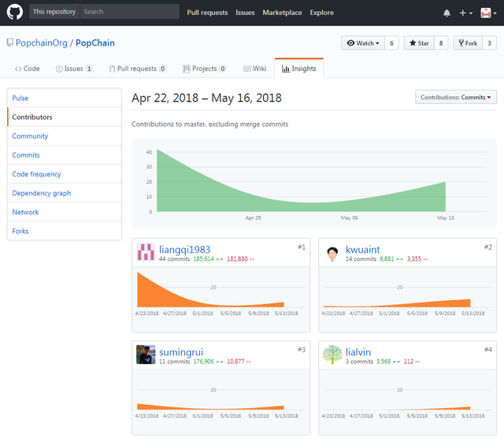Image resolution: width=504 pixels, height=439 pixels.
Task: Go to Issues in top navigation
Action: [245, 13]
